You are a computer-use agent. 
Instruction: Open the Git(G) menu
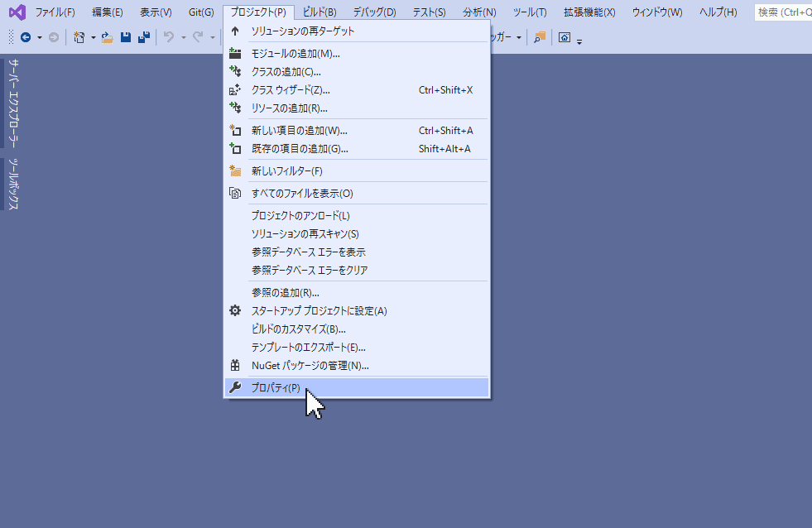point(201,12)
